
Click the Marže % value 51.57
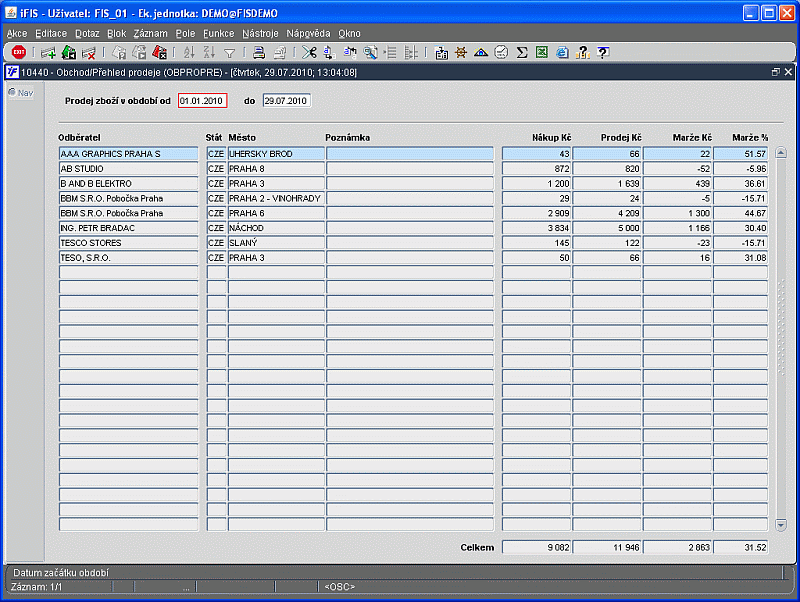click(x=741, y=154)
